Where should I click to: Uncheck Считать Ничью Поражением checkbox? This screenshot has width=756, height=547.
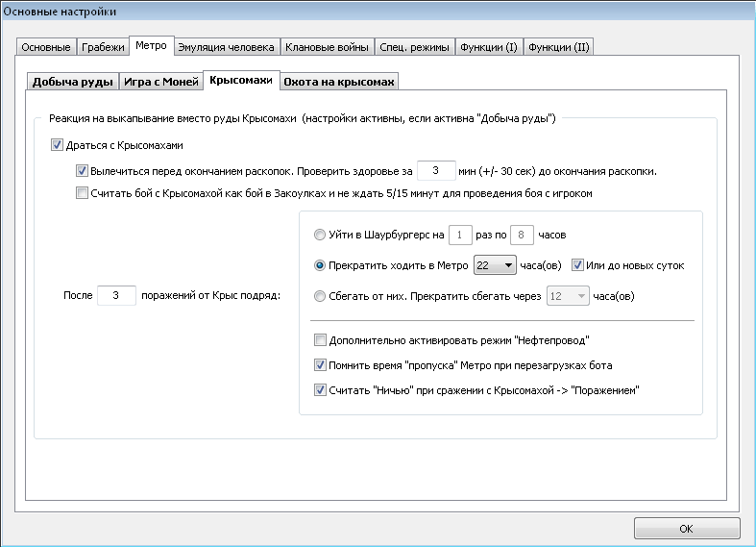click(x=320, y=389)
